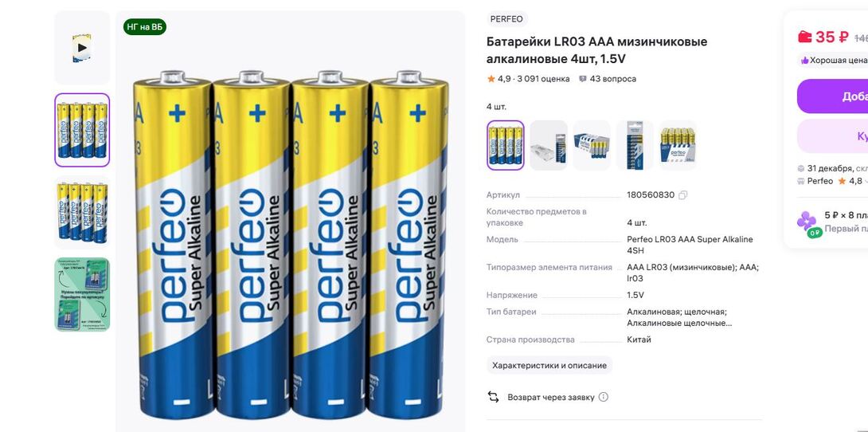868x432 pixels.
Task: Choose the boxed batteries pack variant
Action: tap(592, 145)
